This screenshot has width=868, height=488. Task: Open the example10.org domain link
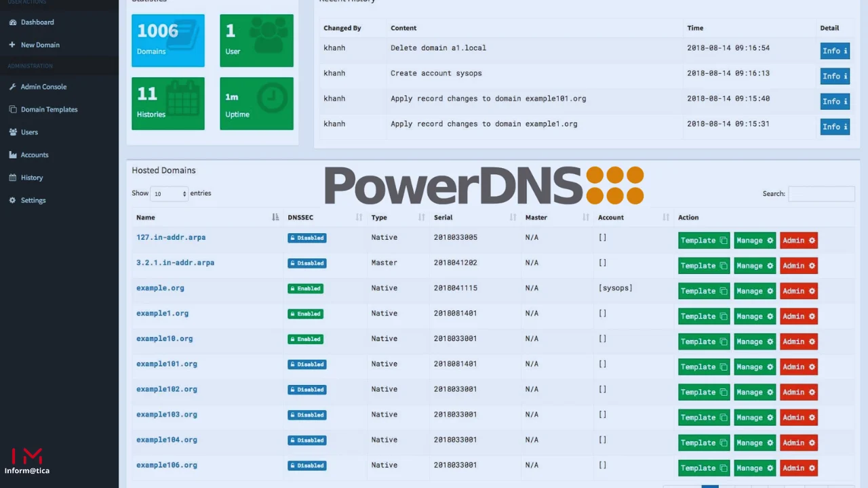164,339
